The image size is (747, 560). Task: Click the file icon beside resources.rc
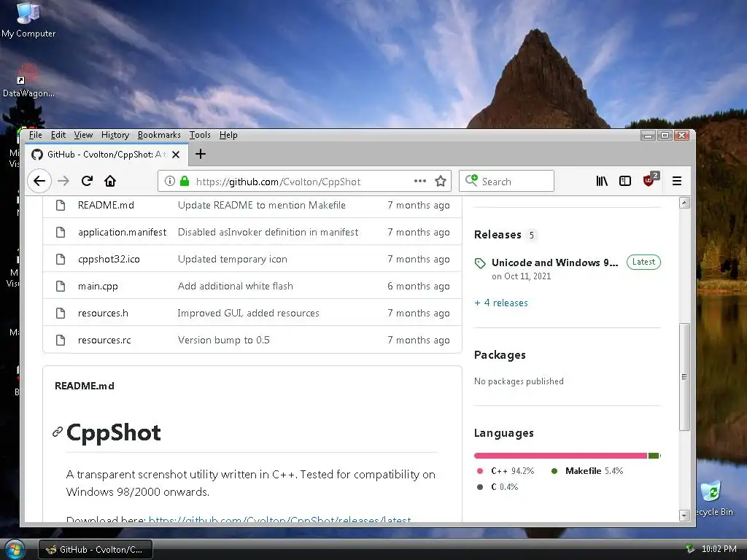tap(61, 340)
